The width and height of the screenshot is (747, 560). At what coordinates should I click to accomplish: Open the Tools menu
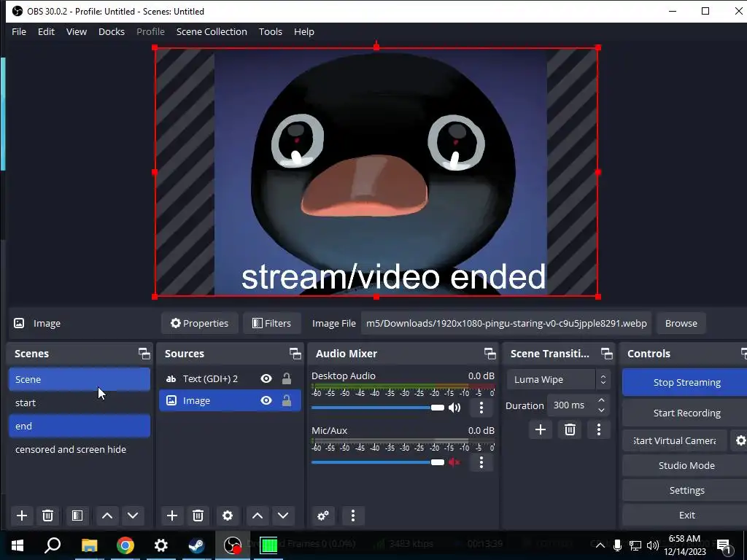[x=270, y=31]
